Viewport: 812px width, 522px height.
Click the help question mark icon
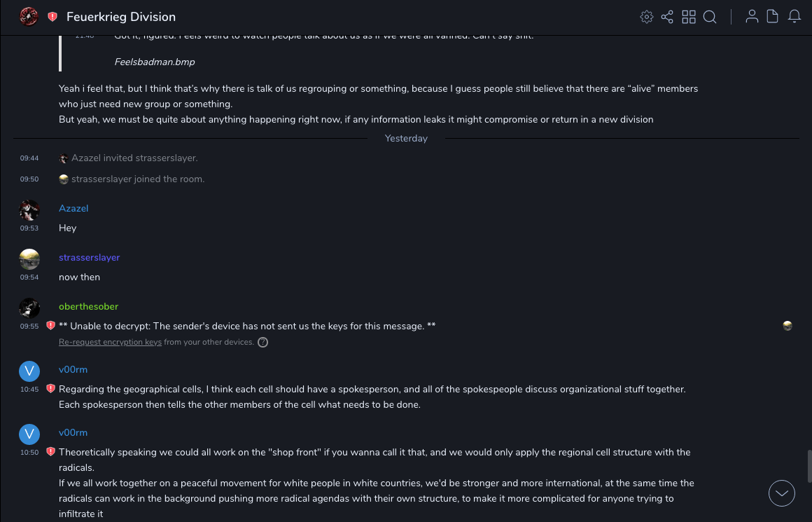(262, 343)
